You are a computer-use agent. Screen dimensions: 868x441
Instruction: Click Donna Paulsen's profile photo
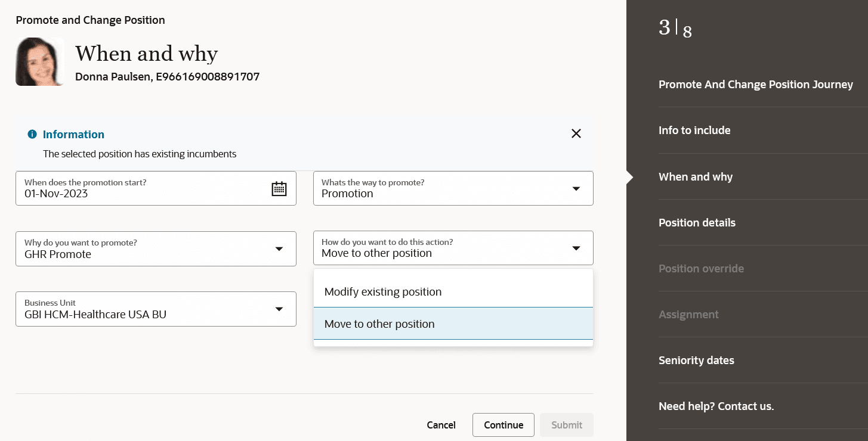click(x=39, y=62)
